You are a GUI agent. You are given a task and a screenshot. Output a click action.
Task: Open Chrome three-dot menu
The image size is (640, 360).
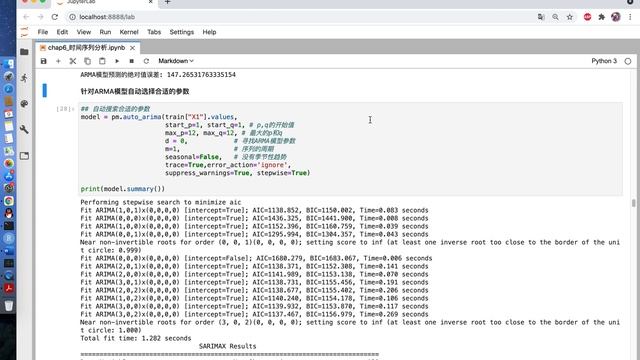[x=630, y=17]
